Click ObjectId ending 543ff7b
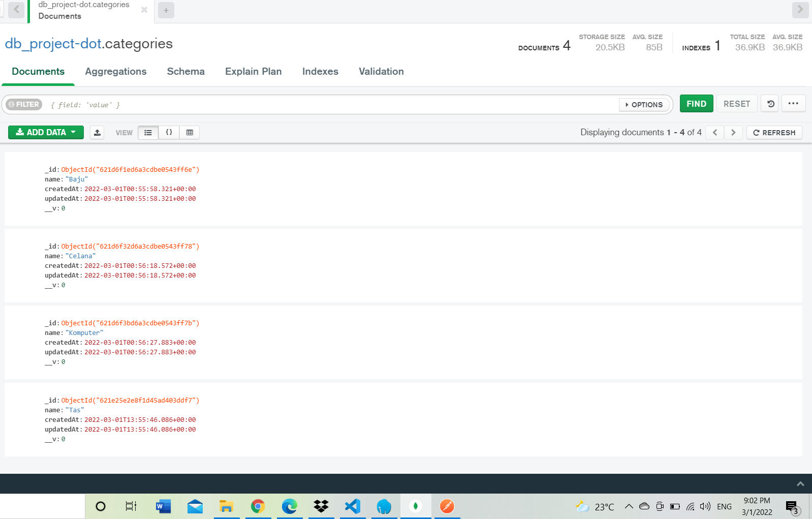812x519 pixels. [x=130, y=323]
